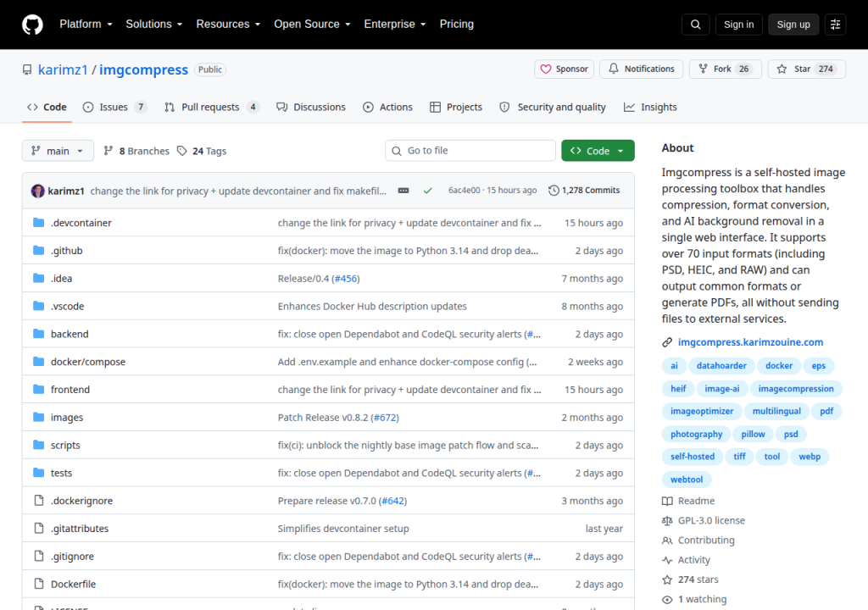The image size is (868, 610).
Task: Select the Code tab
Action: [x=47, y=108]
